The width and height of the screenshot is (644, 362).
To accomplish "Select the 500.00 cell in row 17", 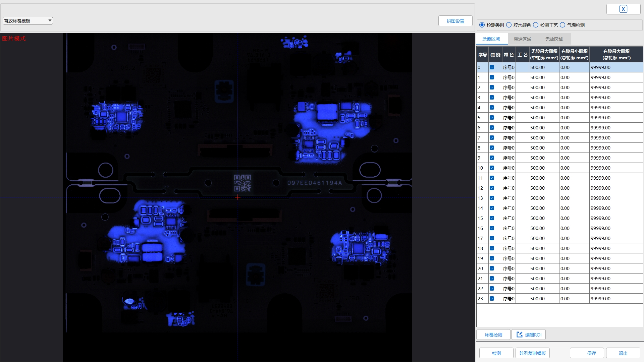I will pyautogui.click(x=544, y=238).
